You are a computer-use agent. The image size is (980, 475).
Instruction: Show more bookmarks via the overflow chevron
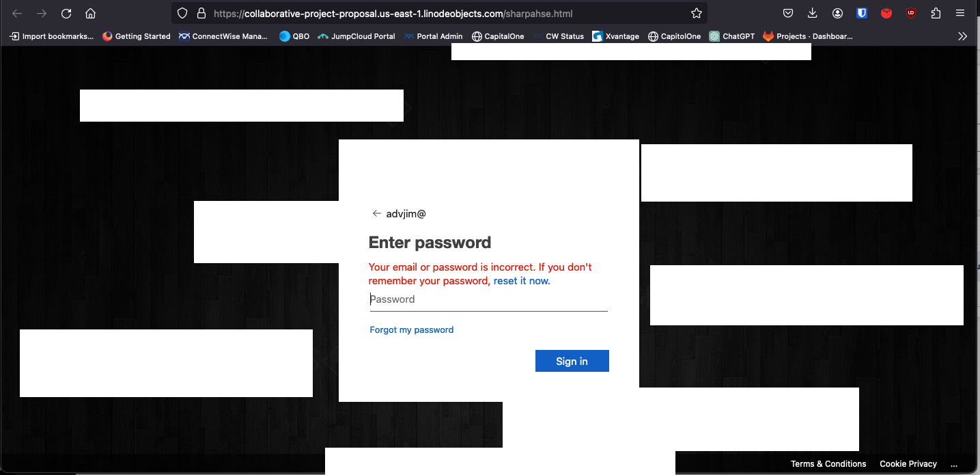click(x=962, y=36)
